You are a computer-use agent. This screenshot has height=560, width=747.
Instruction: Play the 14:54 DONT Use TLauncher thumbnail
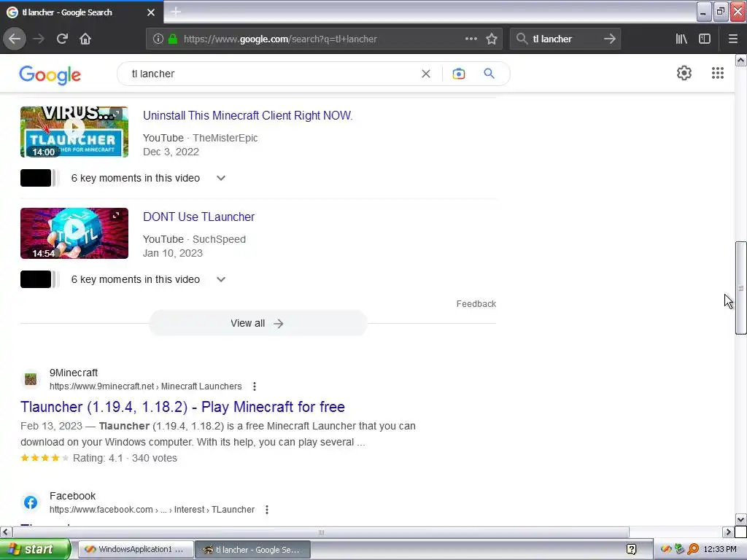point(74,233)
